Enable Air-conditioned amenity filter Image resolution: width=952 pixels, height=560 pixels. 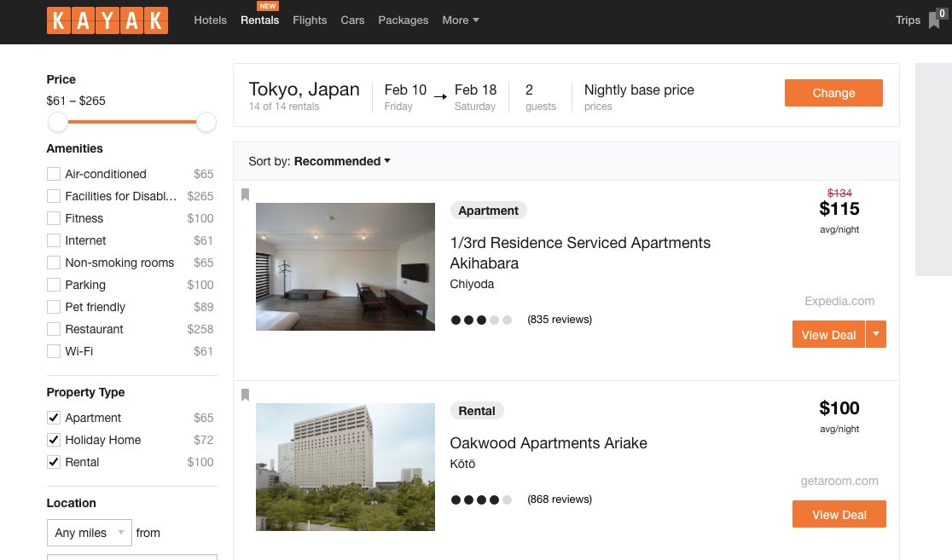tap(54, 174)
